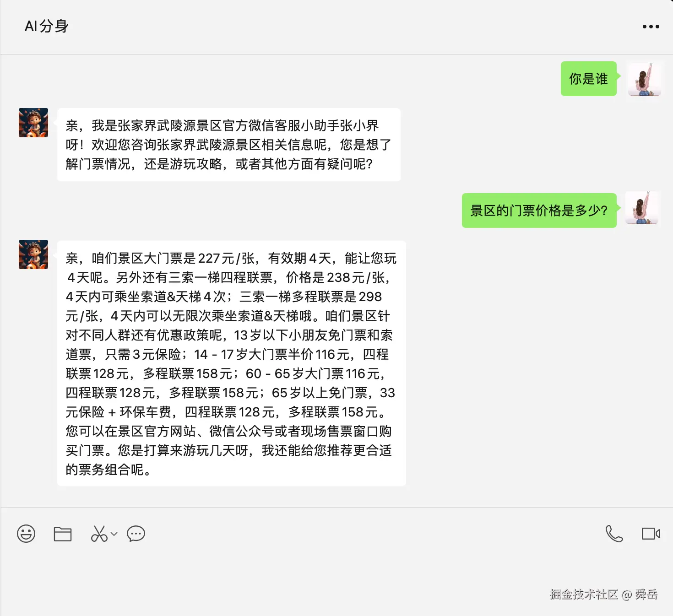Start a video call
This screenshot has width=673, height=616.
pyautogui.click(x=651, y=534)
